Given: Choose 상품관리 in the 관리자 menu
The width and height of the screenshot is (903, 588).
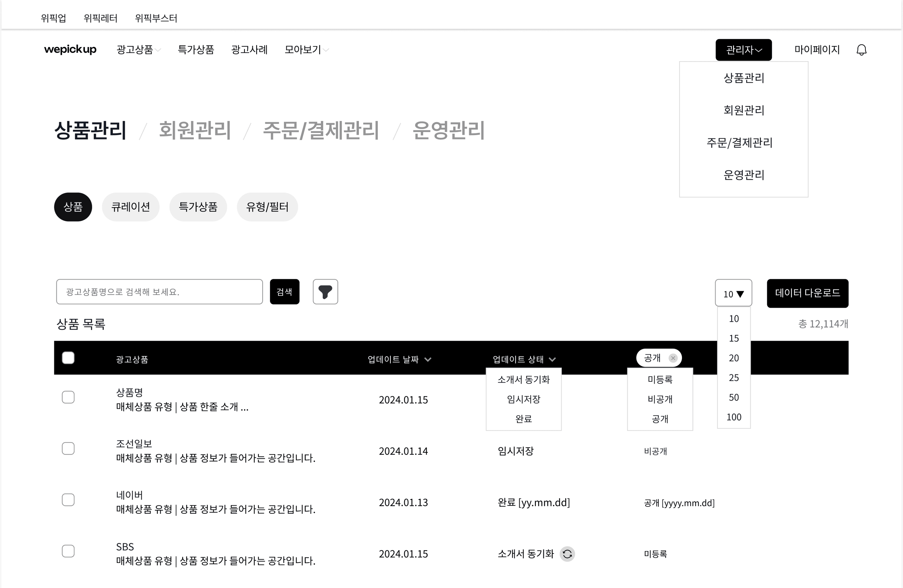Looking at the screenshot, I should (744, 78).
